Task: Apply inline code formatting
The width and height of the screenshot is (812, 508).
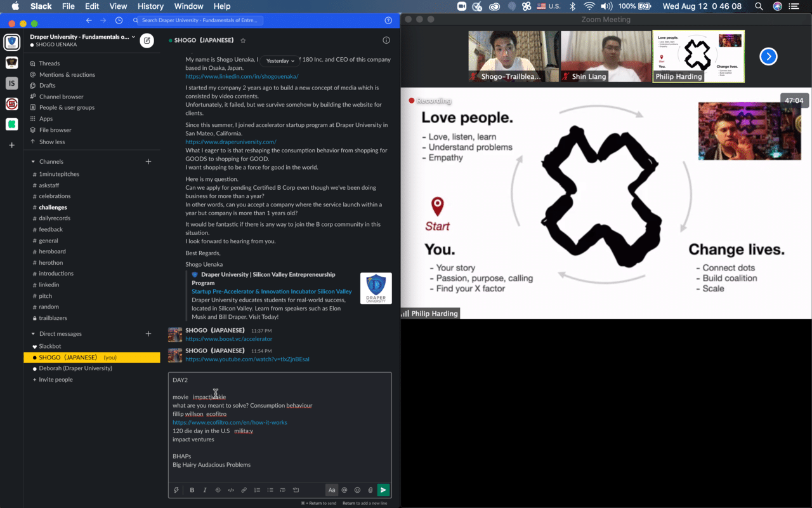Action: (231, 490)
